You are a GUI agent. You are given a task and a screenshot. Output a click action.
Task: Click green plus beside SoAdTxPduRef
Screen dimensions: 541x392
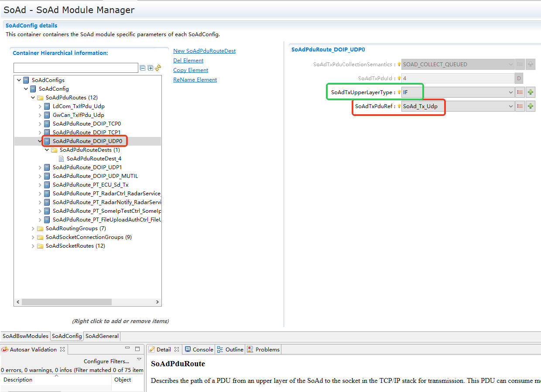(531, 106)
